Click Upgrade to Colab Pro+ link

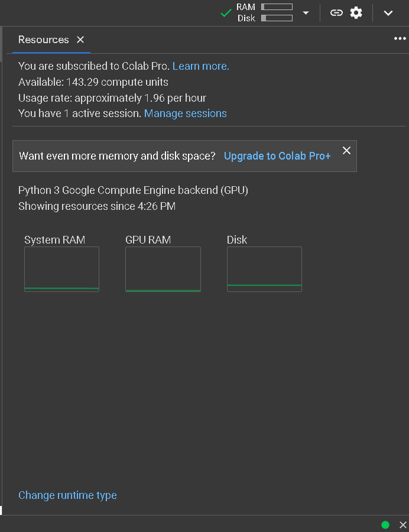click(277, 155)
